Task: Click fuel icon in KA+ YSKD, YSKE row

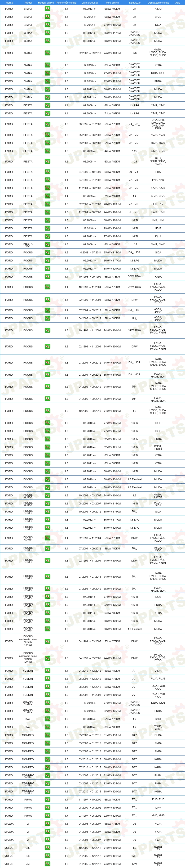Action: [x=47, y=728]
